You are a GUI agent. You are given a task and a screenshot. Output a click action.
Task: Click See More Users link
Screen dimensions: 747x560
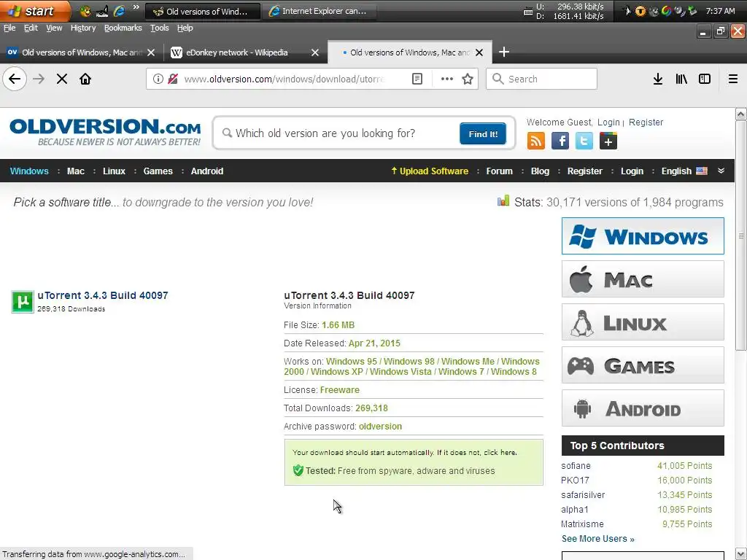coord(598,539)
